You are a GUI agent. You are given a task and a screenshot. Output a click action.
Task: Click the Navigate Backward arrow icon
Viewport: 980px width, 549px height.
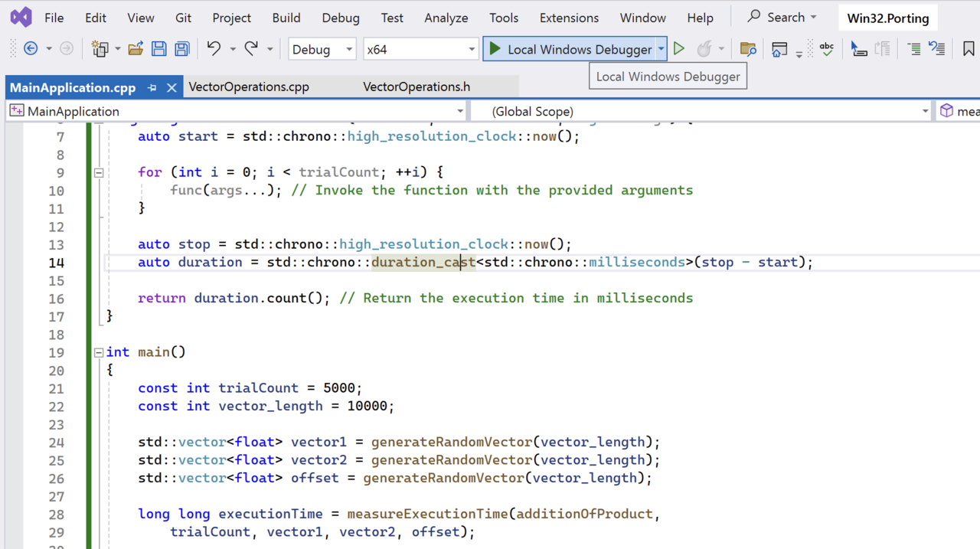(x=31, y=49)
